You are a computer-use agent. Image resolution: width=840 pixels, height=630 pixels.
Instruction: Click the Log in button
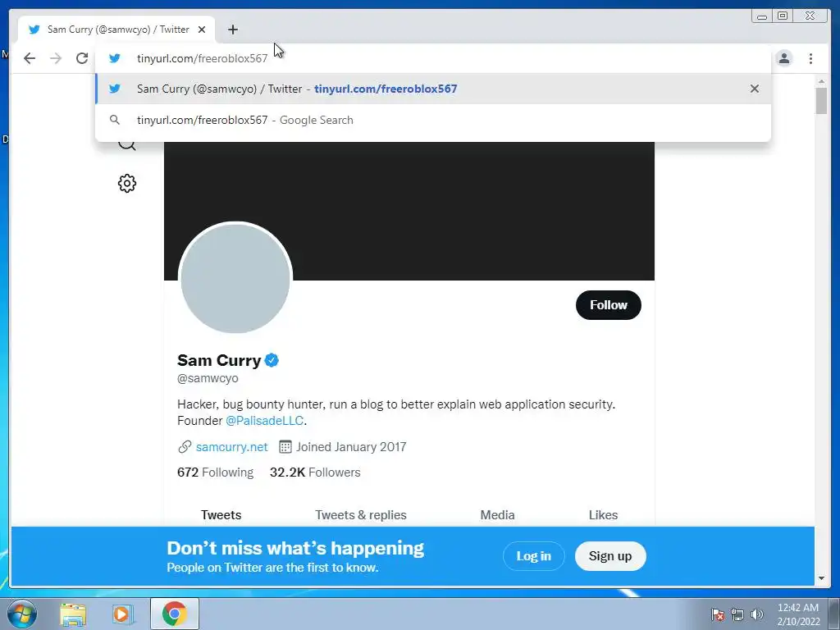coord(533,556)
